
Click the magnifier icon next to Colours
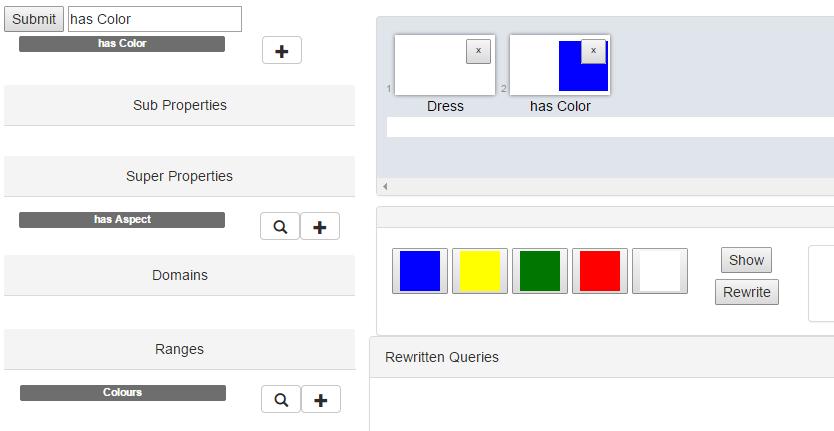[281, 400]
